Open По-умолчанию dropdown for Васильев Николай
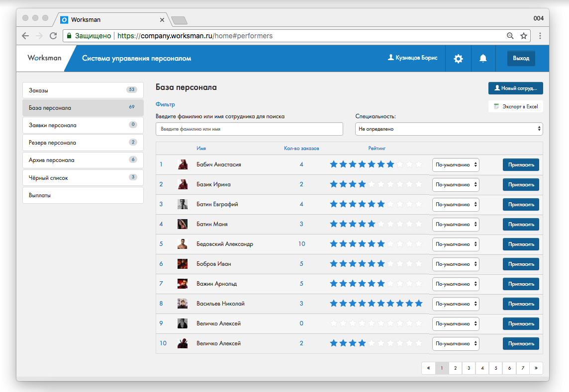This screenshot has width=569, height=392. pyautogui.click(x=456, y=304)
